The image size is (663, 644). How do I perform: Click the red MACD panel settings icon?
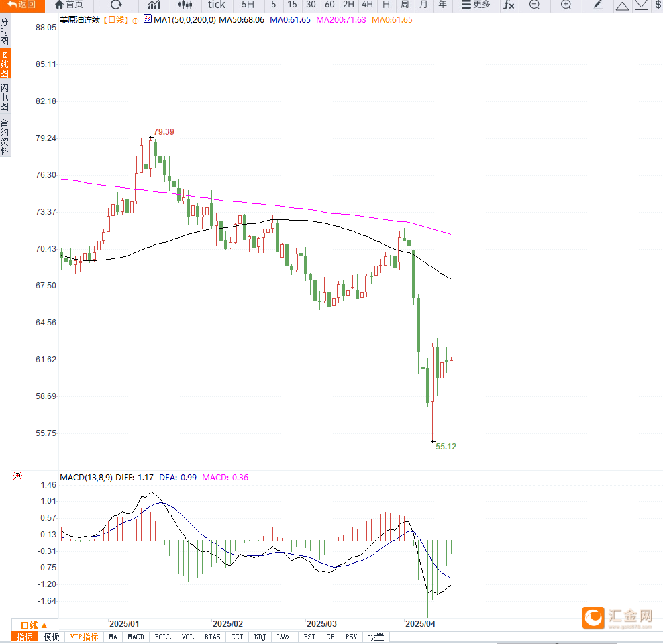[x=17, y=476]
